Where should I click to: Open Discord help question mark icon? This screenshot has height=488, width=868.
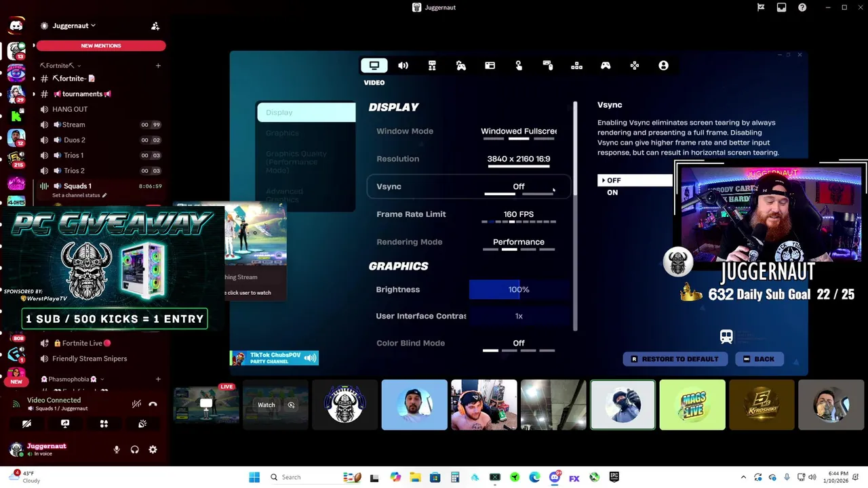(802, 7)
